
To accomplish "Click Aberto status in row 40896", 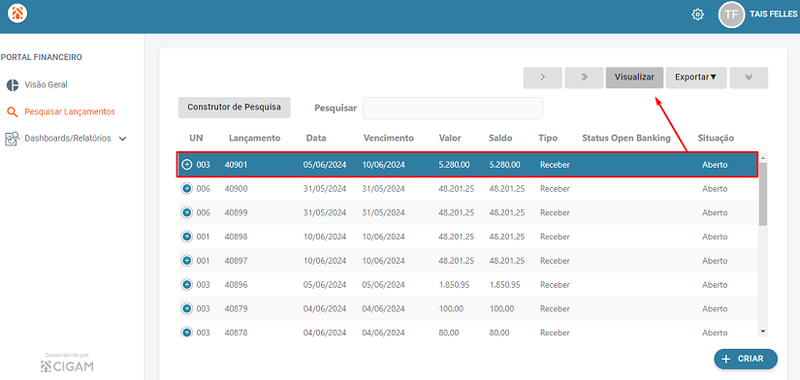I will 714,285.
